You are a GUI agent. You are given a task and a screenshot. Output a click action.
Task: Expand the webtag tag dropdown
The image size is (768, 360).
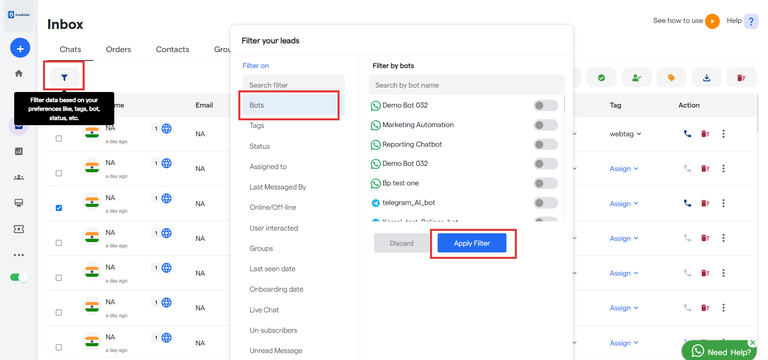[625, 134]
